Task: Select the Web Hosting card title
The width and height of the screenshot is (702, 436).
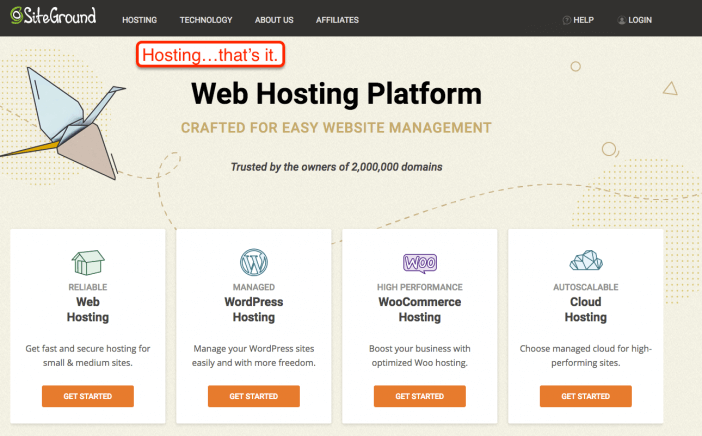Action: (x=88, y=309)
